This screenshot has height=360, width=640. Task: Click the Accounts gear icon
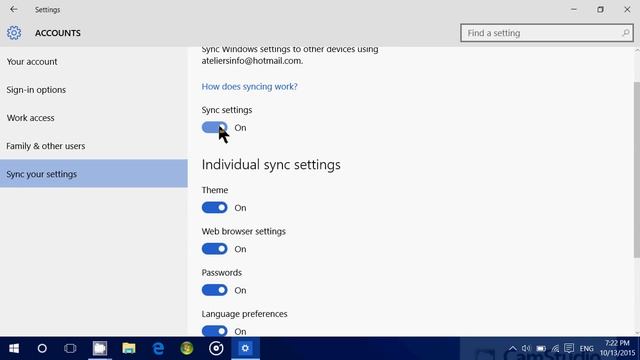14,33
